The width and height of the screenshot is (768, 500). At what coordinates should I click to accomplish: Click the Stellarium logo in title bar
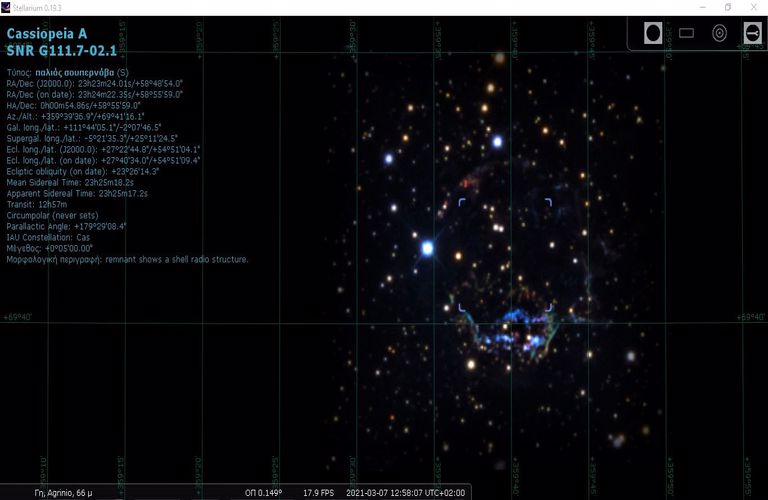click(6, 7)
